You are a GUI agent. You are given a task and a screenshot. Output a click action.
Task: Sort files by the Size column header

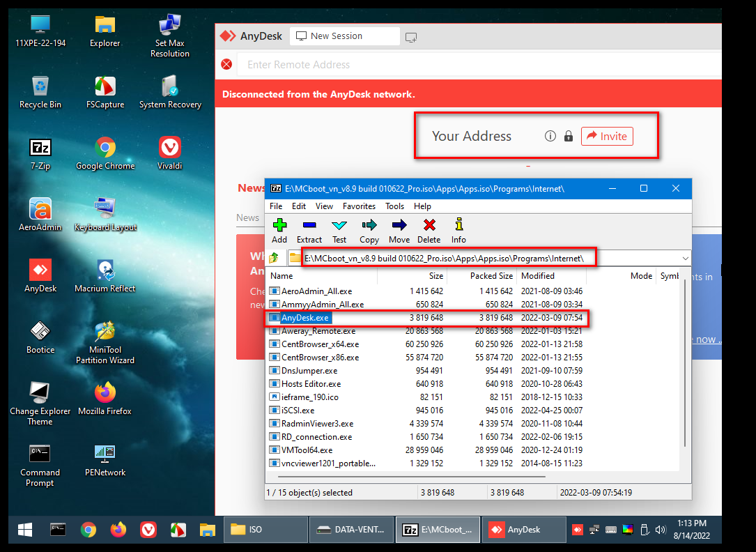pyautogui.click(x=412, y=276)
